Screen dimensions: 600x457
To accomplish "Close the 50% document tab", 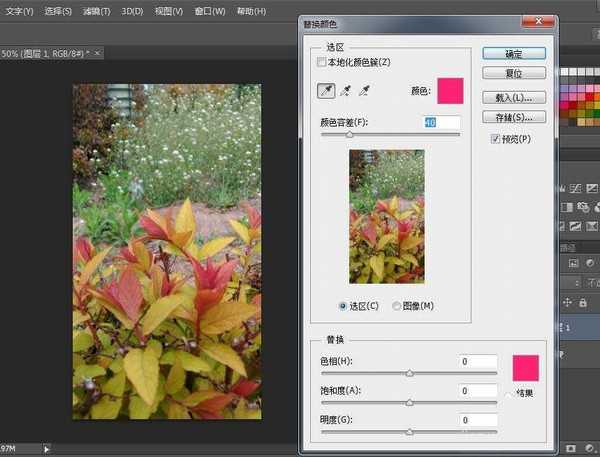I will click(x=98, y=53).
